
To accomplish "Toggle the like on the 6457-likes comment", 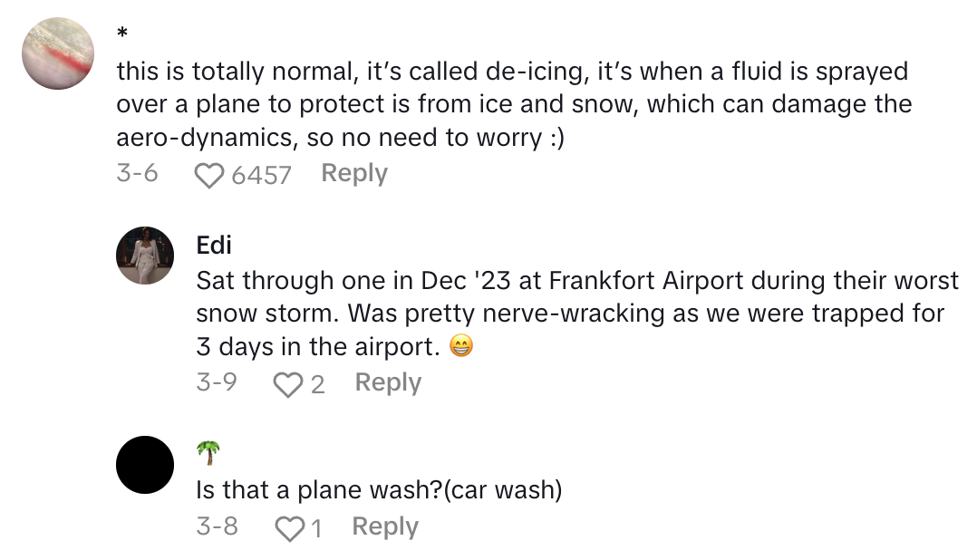I will (208, 174).
